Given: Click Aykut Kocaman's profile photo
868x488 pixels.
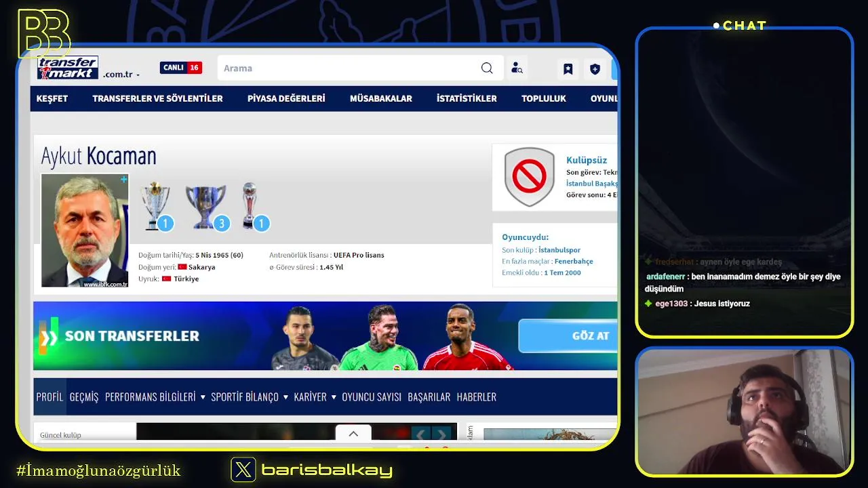Looking at the screenshot, I should 85,230.
